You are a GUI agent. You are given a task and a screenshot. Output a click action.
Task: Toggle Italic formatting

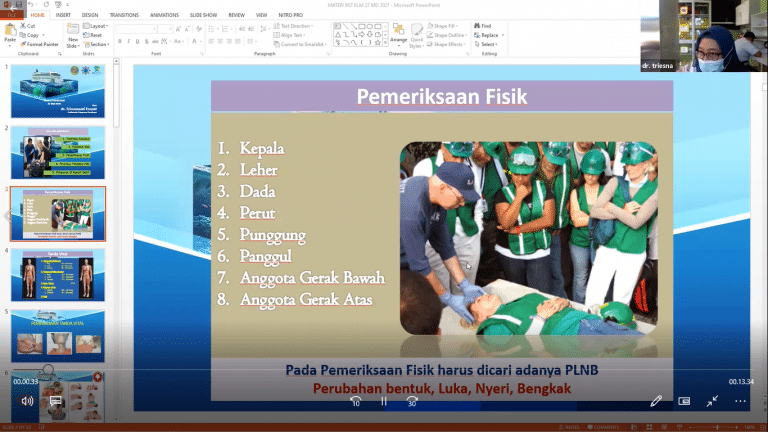click(128, 42)
